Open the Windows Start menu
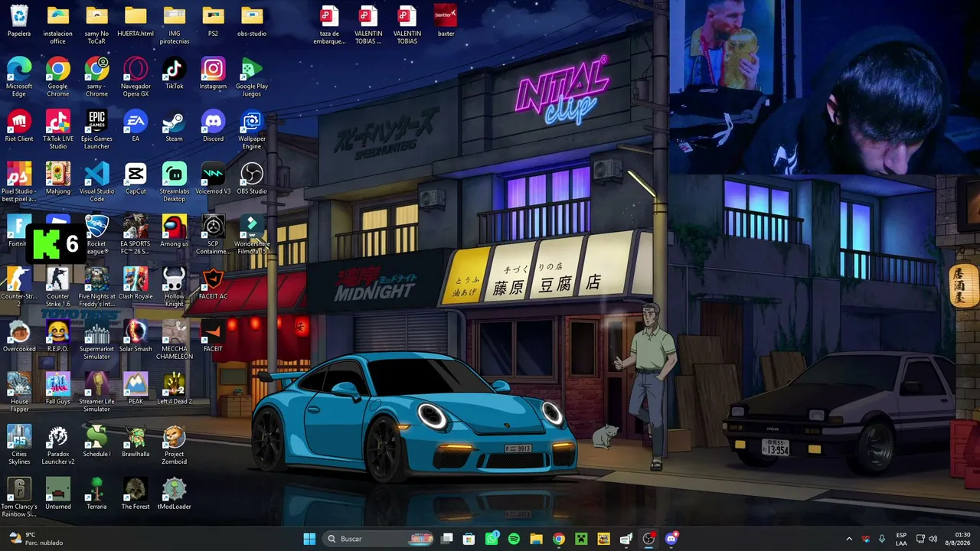This screenshot has width=980, height=551. [309, 539]
